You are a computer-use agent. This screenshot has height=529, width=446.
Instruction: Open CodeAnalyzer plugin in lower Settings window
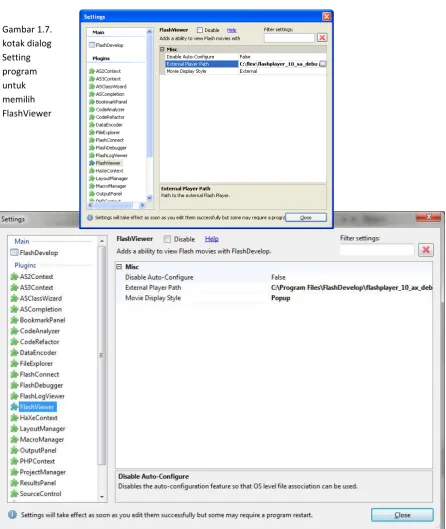(x=35, y=331)
